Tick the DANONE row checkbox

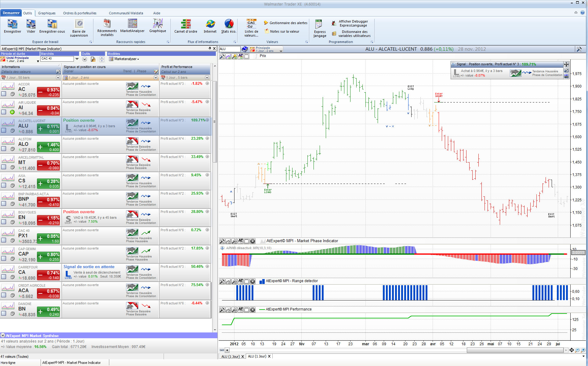[x=4, y=313]
